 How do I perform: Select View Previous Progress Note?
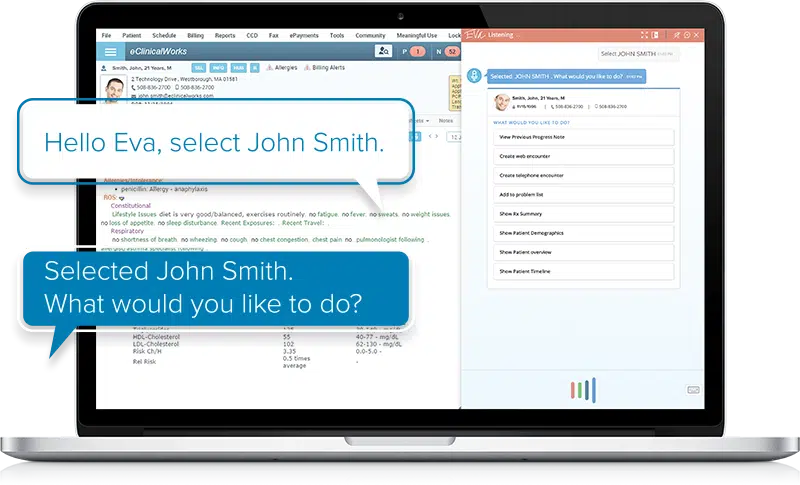click(584, 137)
